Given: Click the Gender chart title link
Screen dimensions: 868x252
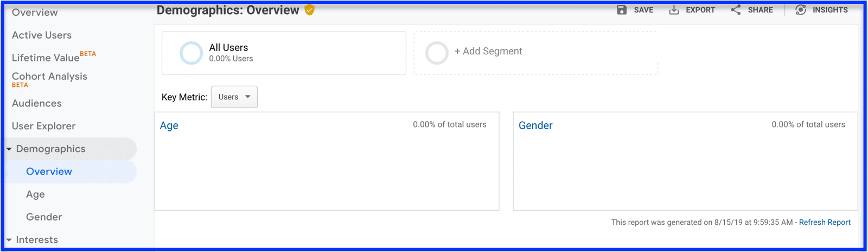Looking at the screenshot, I should click(535, 125).
